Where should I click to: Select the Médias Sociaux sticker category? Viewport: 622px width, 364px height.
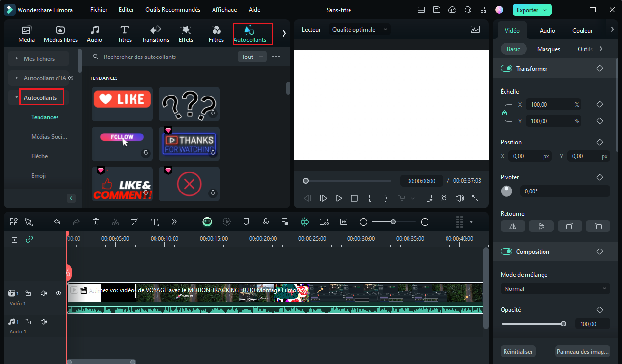click(x=49, y=137)
